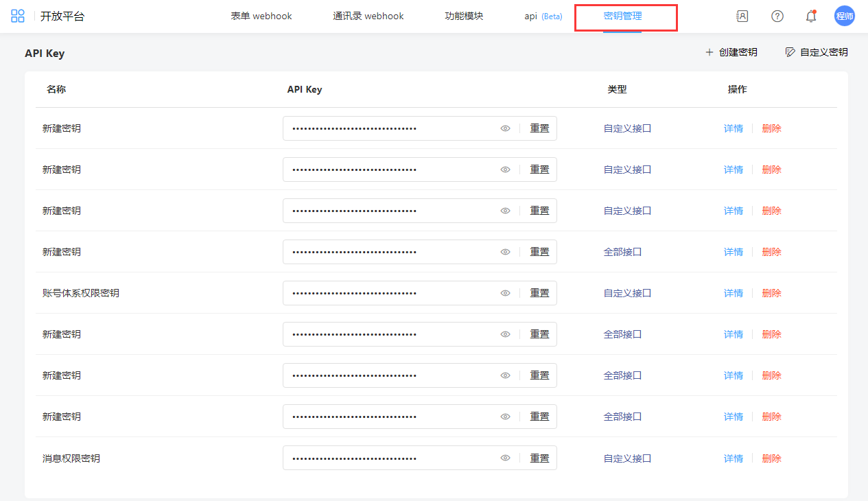Reset the first row key with 重置

pyautogui.click(x=539, y=128)
